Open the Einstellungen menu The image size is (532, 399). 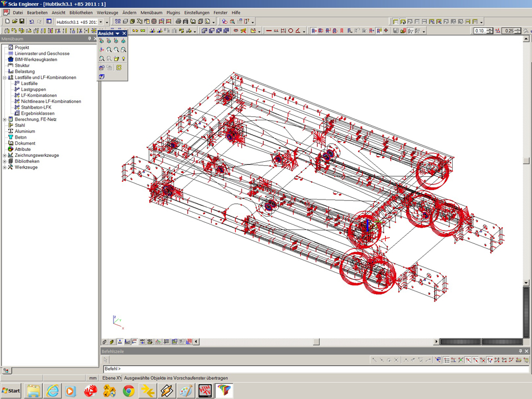tap(197, 12)
